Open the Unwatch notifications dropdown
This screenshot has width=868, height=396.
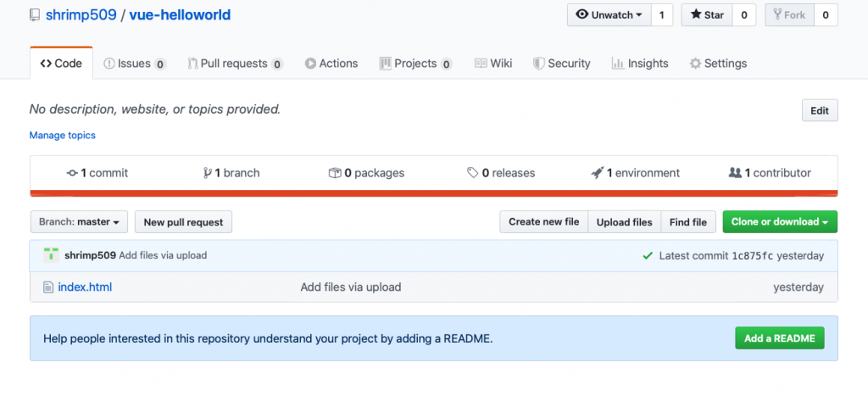[x=609, y=15]
